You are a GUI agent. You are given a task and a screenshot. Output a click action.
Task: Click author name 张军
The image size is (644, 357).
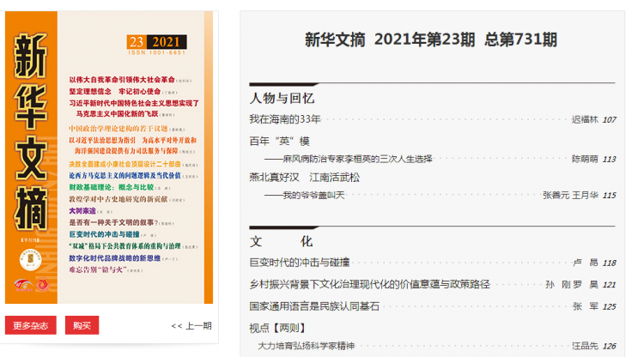coord(586,307)
